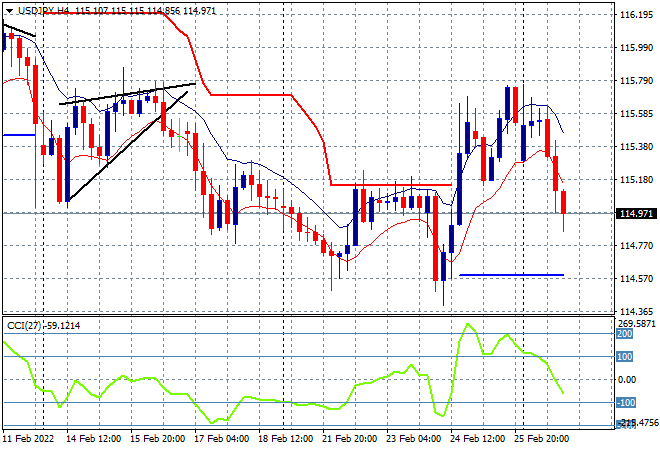The image size is (660, 450).
Task: Select the USDJPY,H4 chart title text
Action: click(44, 11)
